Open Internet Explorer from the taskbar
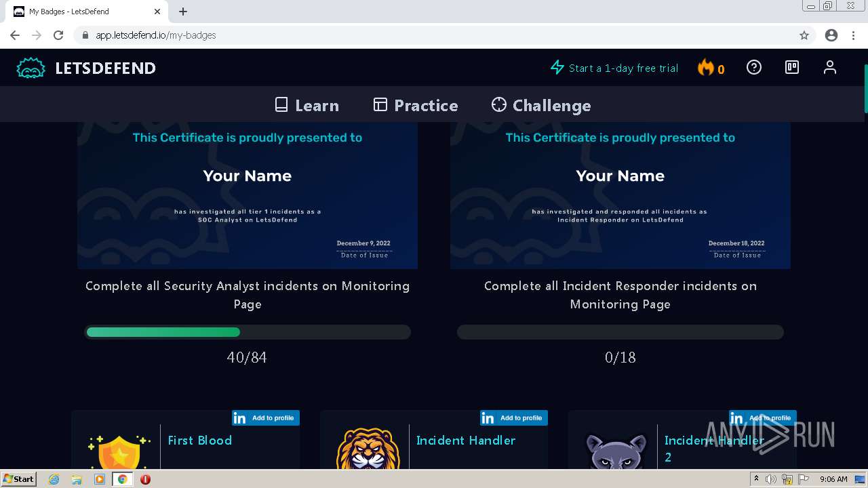868x488 pixels. pyautogui.click(x=54, y=479)
